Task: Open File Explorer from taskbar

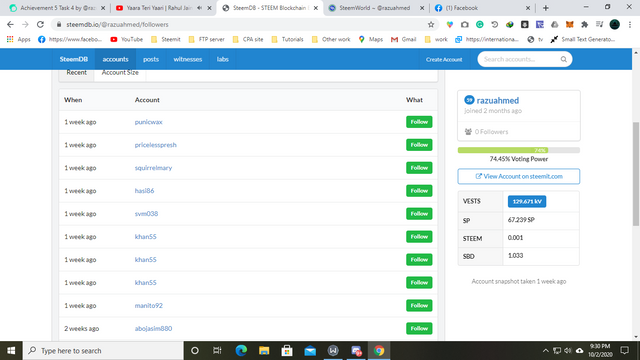Action: point(264,351)
